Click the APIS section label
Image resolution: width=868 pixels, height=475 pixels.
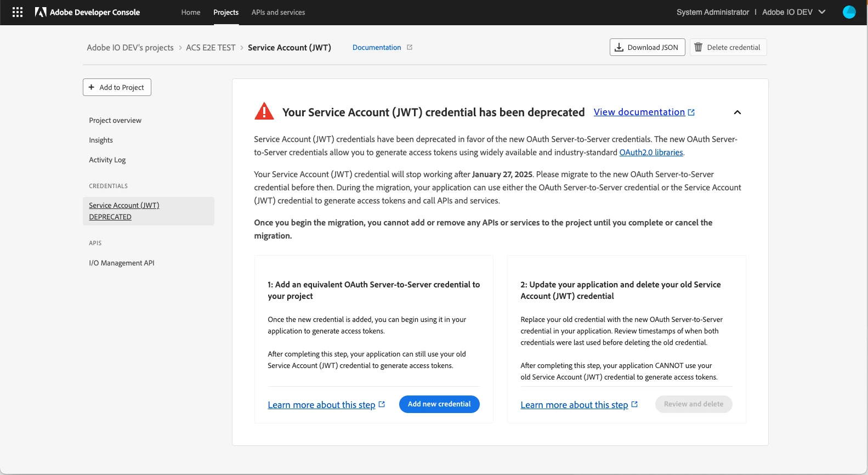tap(95, 243)
